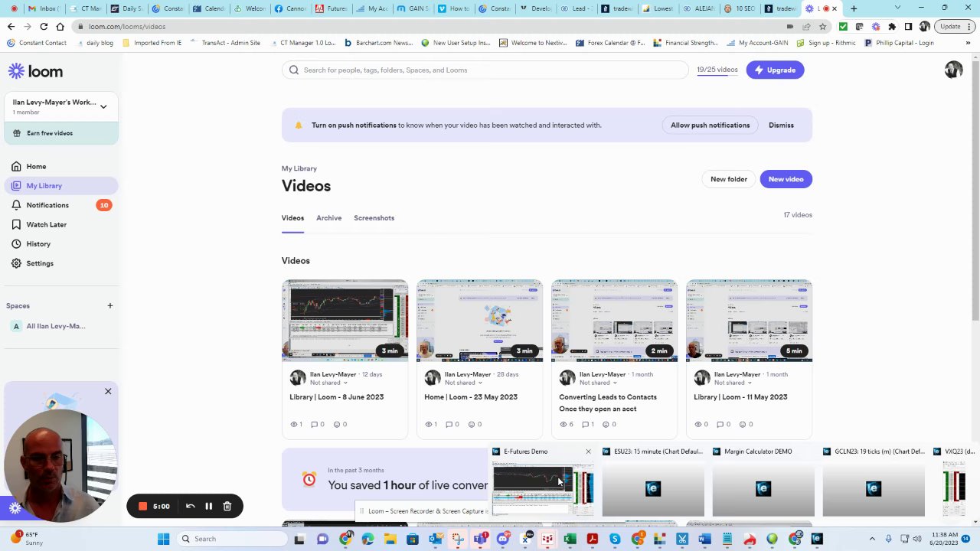Switch to the Archive tab
This screenshot has width=980, height=551.
(328, 218)
